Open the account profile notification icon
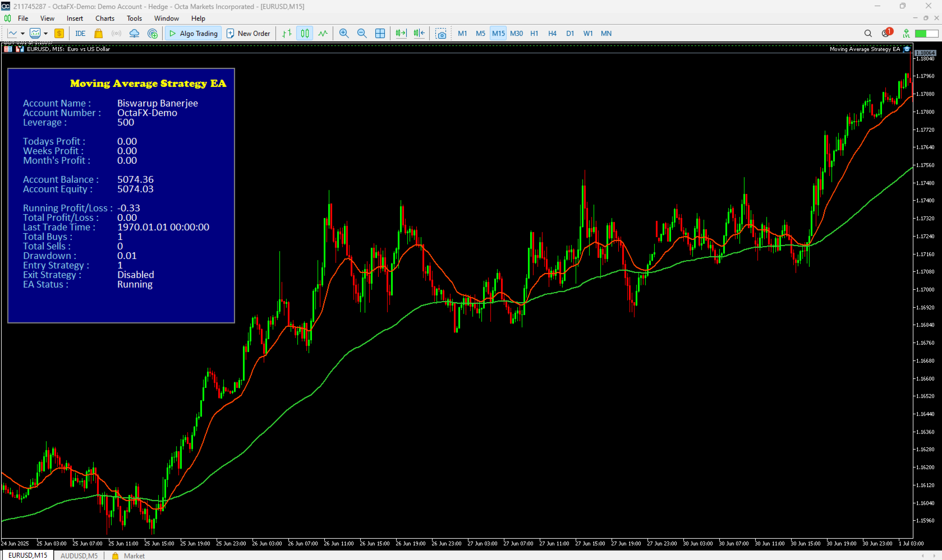Viewport: 942px width, 560px height. coord(887,33)
